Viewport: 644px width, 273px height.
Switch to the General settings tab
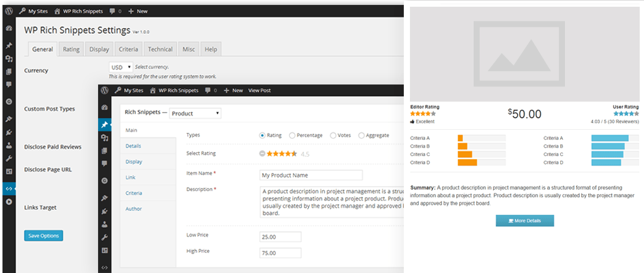[x=42, y=49]
